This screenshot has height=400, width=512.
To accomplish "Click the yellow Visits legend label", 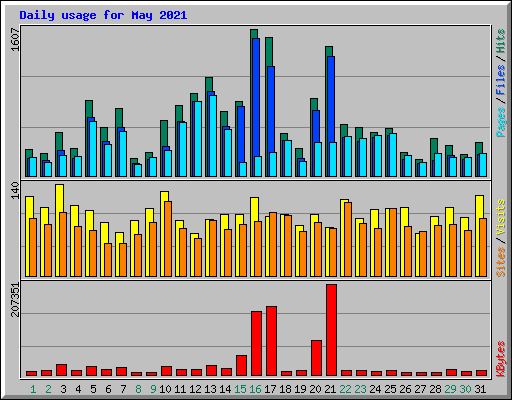I will point(501,218).
